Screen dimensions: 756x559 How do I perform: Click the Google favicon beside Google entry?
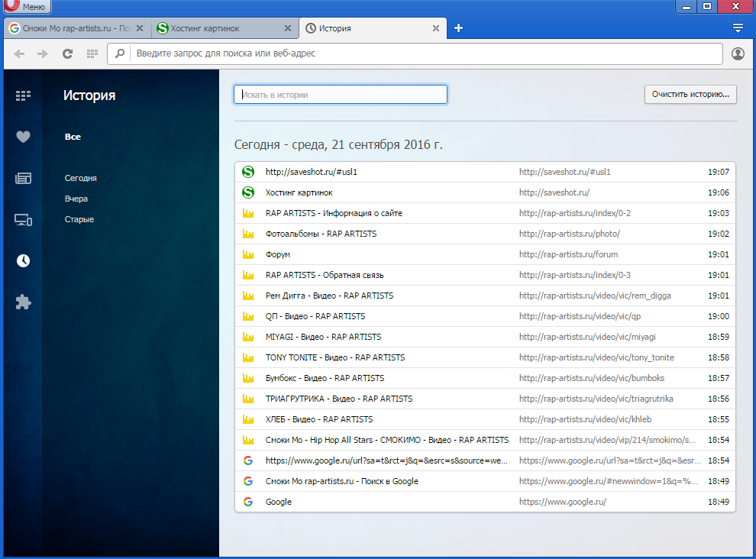(248, 502)
